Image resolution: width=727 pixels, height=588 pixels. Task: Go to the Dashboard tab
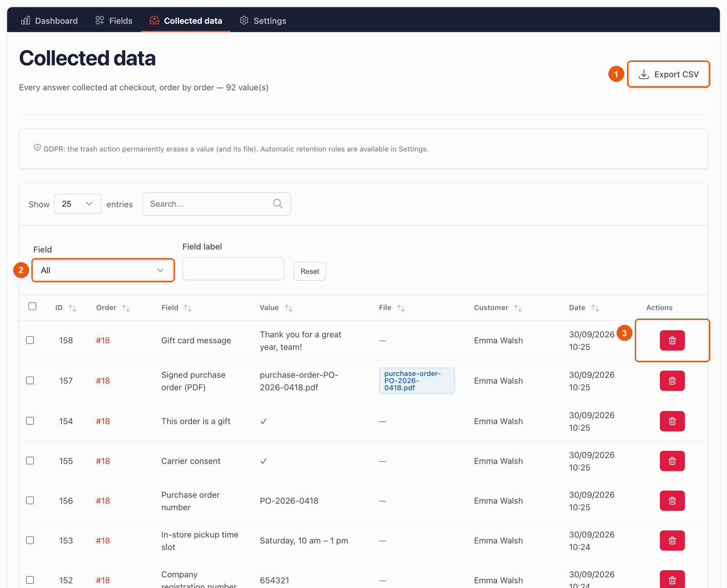[50, 20]
